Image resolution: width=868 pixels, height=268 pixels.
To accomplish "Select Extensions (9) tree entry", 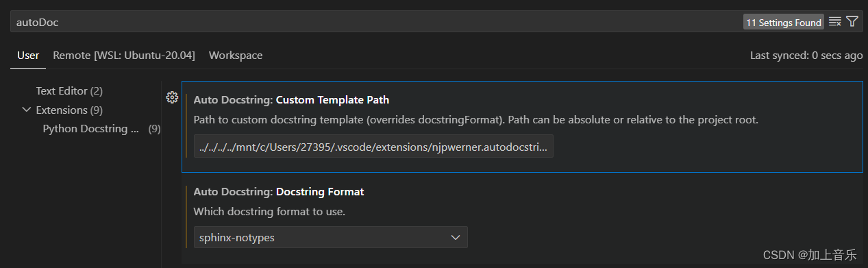I will point(71,110).
